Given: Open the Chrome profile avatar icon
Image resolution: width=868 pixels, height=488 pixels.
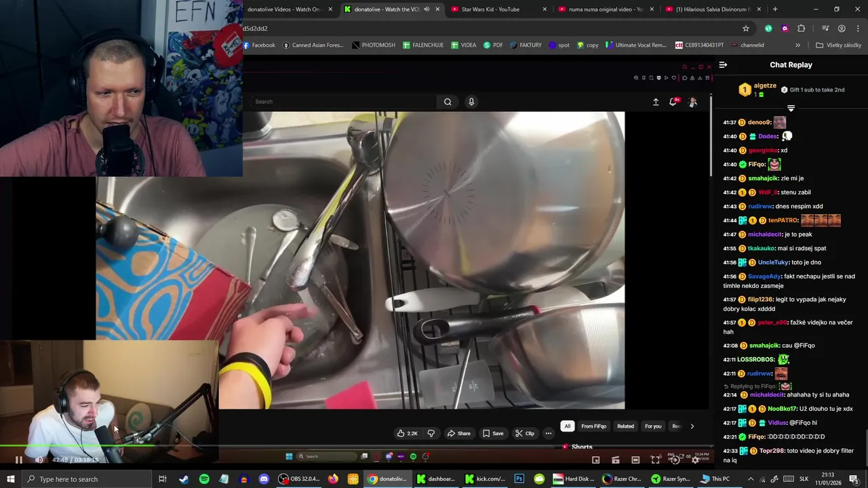Looking at the screenshot, I should point(842,28).
